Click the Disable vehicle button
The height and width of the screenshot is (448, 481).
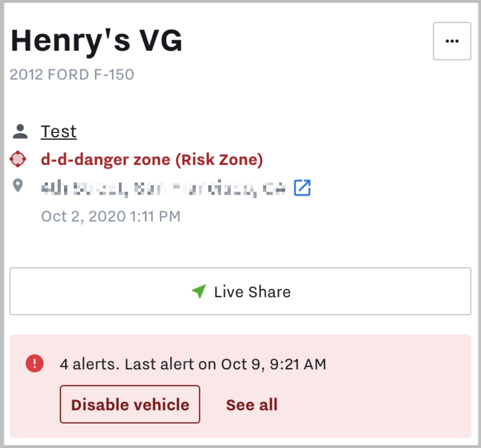point(130,405)
